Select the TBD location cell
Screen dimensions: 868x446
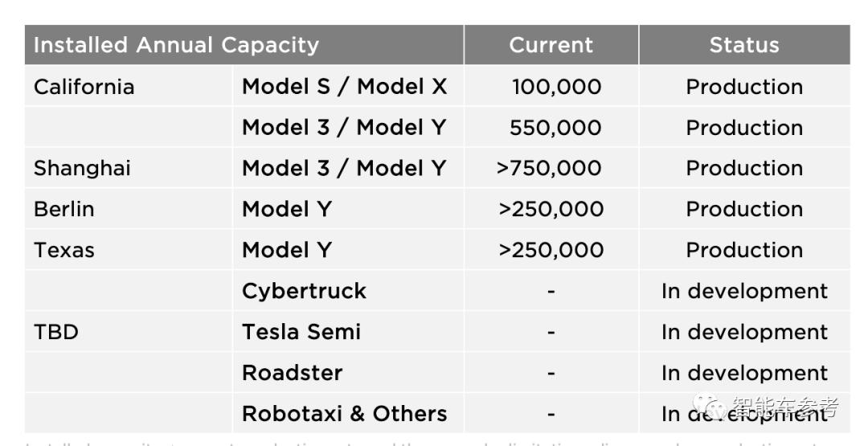[56, 332]
